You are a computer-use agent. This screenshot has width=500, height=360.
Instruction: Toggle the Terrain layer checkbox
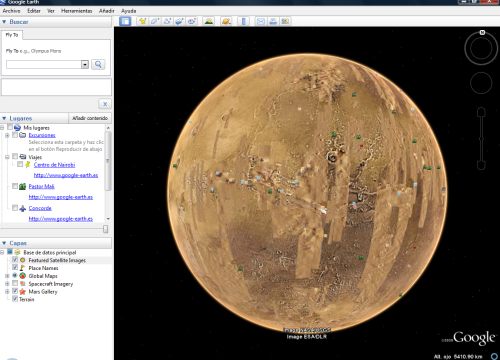[15, 299]
